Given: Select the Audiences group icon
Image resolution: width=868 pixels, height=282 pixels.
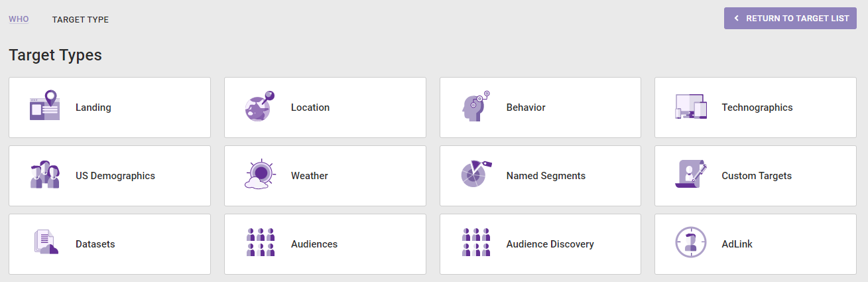Looking at the screenshot, I should [x=260, y=242].
